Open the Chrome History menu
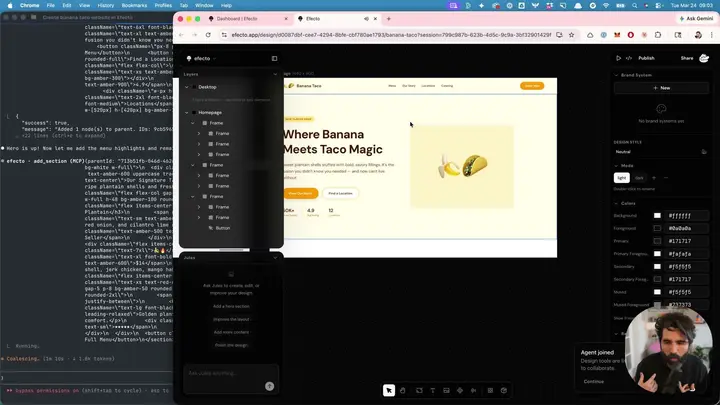This screenshot has width=720, height=405. click(x=106, y=6)
